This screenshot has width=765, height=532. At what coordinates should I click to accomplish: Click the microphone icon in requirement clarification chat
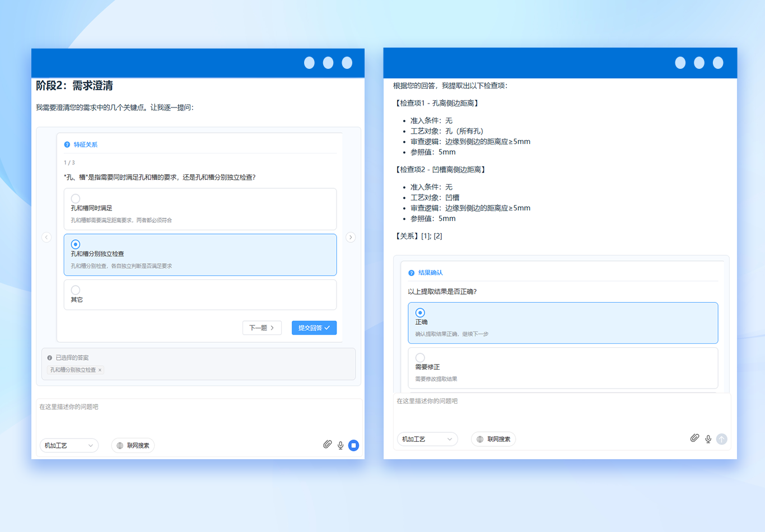pyautogui.click(x=340, y=445)
